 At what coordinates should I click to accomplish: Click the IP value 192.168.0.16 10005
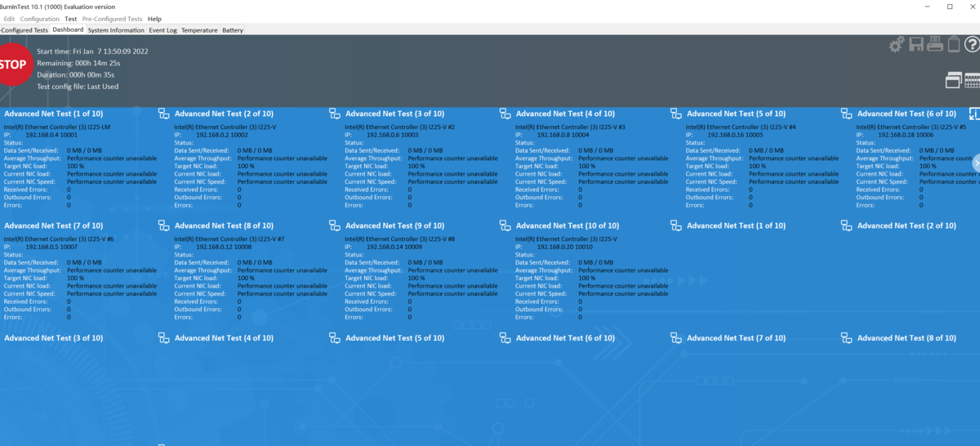[x=736, y=135]
